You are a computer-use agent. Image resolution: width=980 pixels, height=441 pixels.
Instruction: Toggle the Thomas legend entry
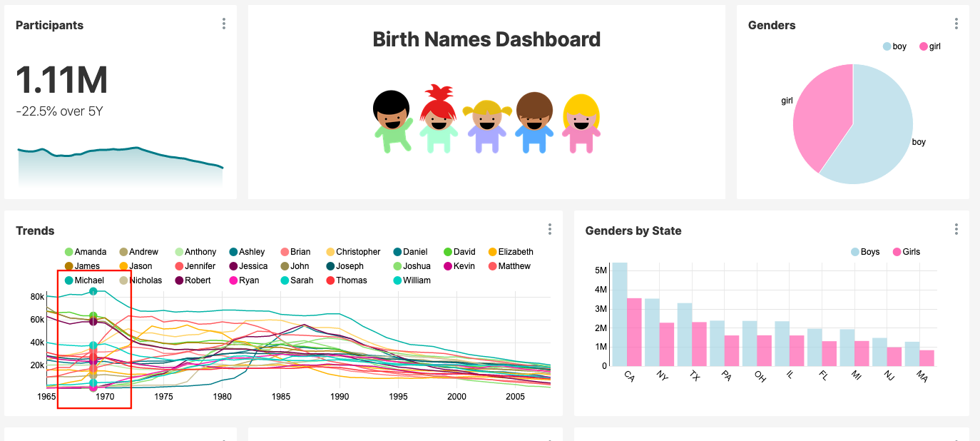(347, 280)
